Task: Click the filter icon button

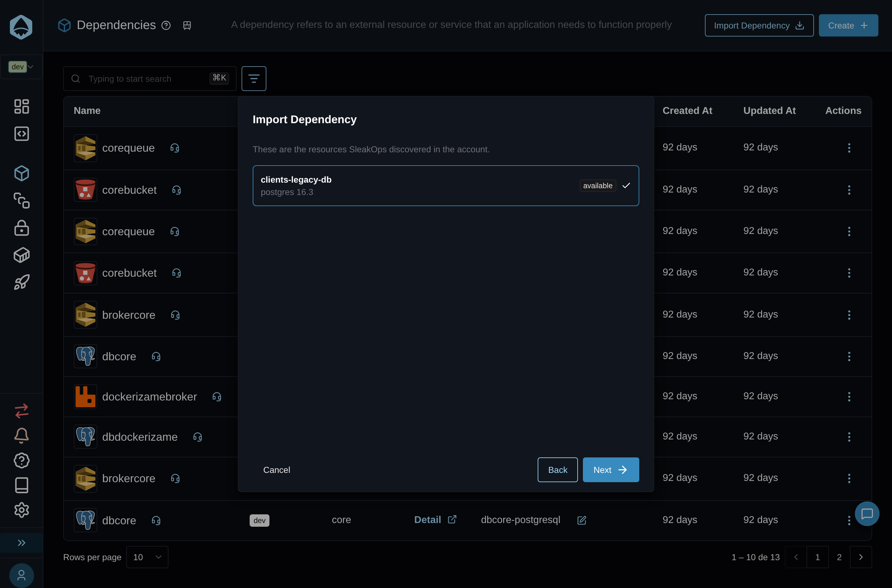Action: 254,79
